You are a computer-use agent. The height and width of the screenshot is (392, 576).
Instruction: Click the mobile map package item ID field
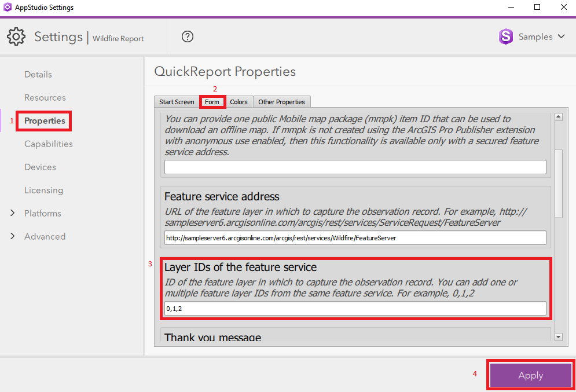point(355,167)
